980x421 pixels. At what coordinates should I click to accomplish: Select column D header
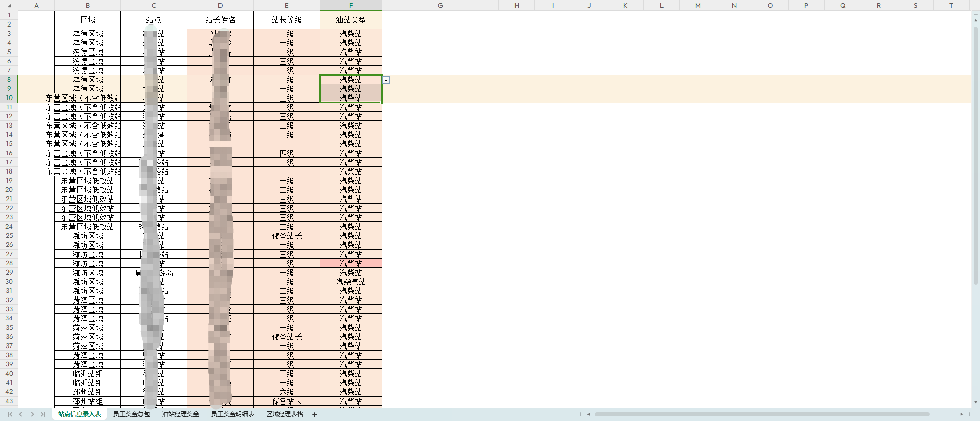220,5
